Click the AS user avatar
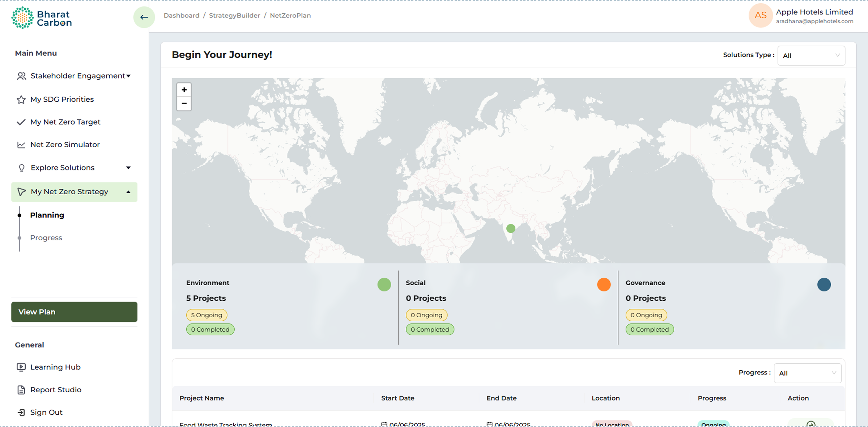The height and width of the screenshot is (427, 868). click(x=760, y=16)
